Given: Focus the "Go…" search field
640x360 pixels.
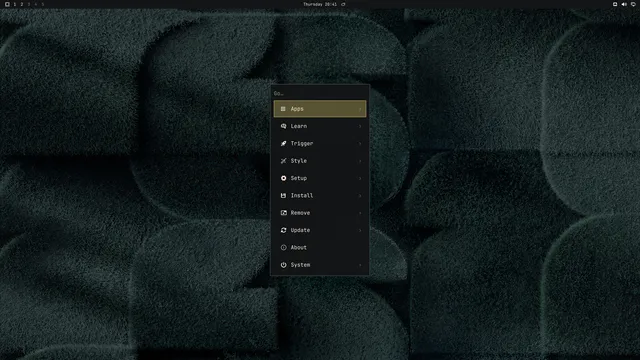Looking at the screenshot, I should (x=320, y=93).
